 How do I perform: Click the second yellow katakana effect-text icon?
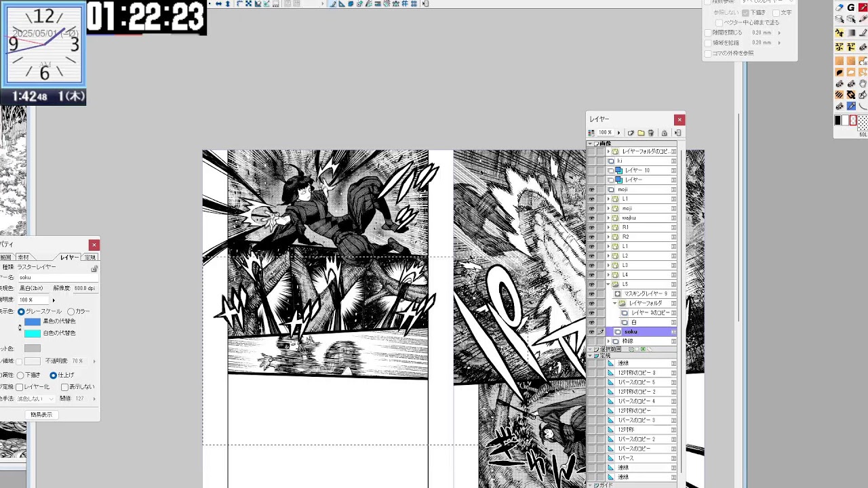851,47
